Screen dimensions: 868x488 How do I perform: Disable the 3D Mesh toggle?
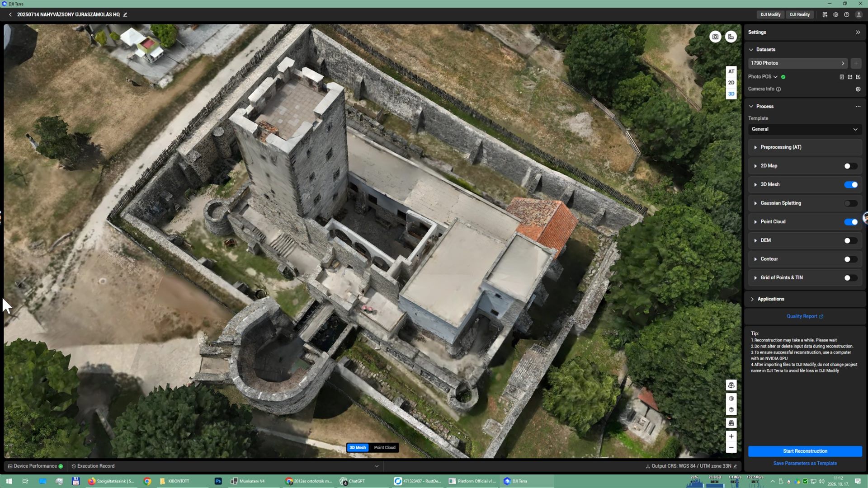point(850,184)
